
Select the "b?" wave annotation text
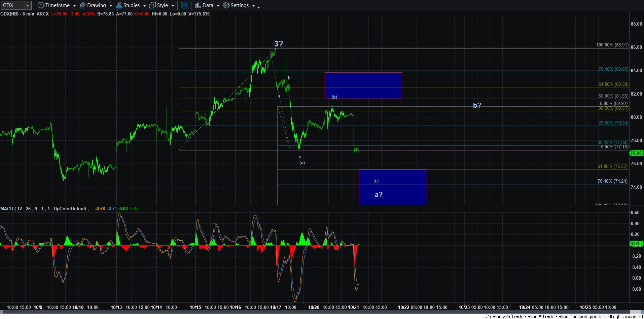477,105
